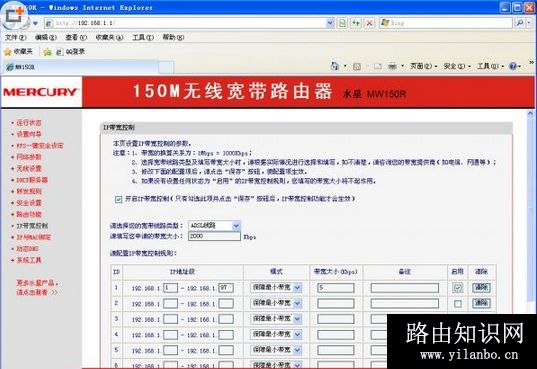Open rule 4 mode dropdown
537x369 pixels.
click(276, 334)
